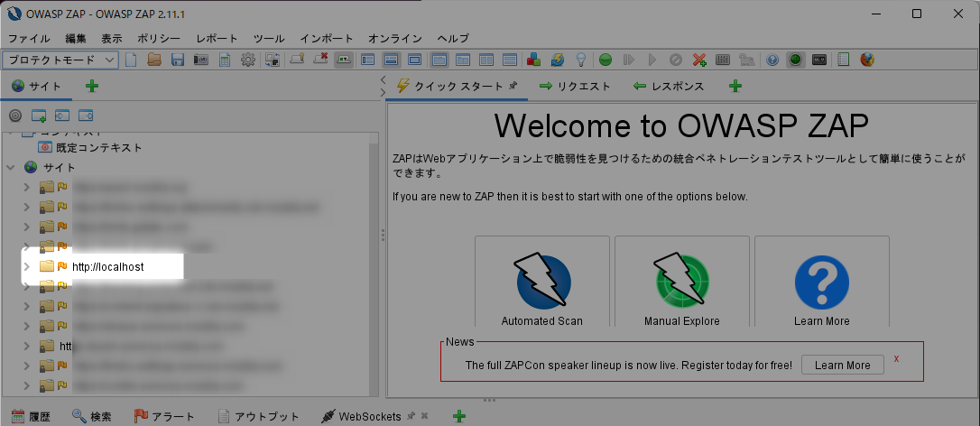Viewport: 980px width, 426px height.
Task: Click the notebook report toolbar icon
Action: click(843, 60)
